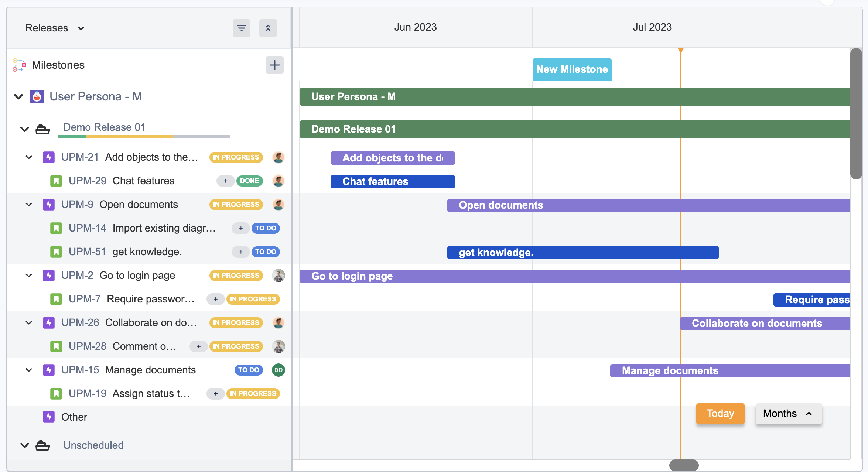Click the collapse-all double chevron icon

(268, 28)
